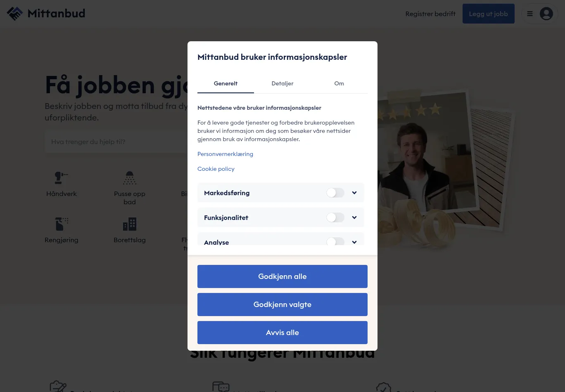Click the Mittanbud handshake logo icon
Image resolution: width=565 pixels, height=392 pixels.
[15, 14]
